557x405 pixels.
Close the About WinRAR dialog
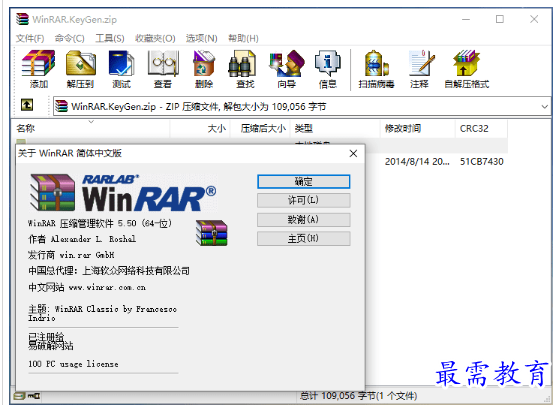click(353, 153)
